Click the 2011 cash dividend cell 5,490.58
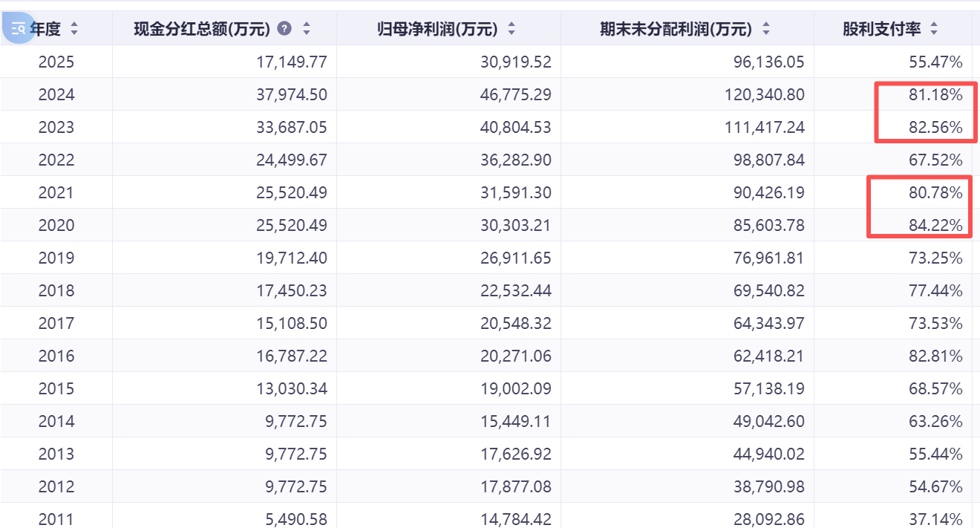Screen dimensions: 980x528 pyautogui.click(x=295, y=519)
